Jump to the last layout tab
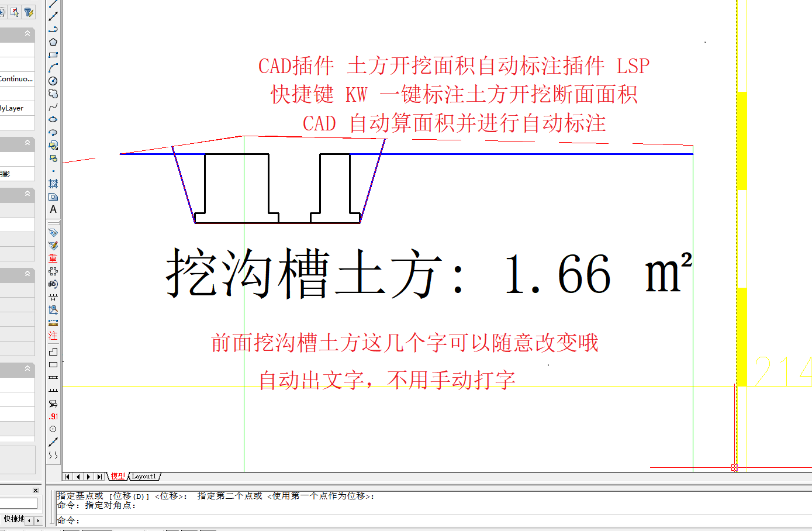Image resolution: width=812 pixels, height=531 pixels. (x=100, y=477)
